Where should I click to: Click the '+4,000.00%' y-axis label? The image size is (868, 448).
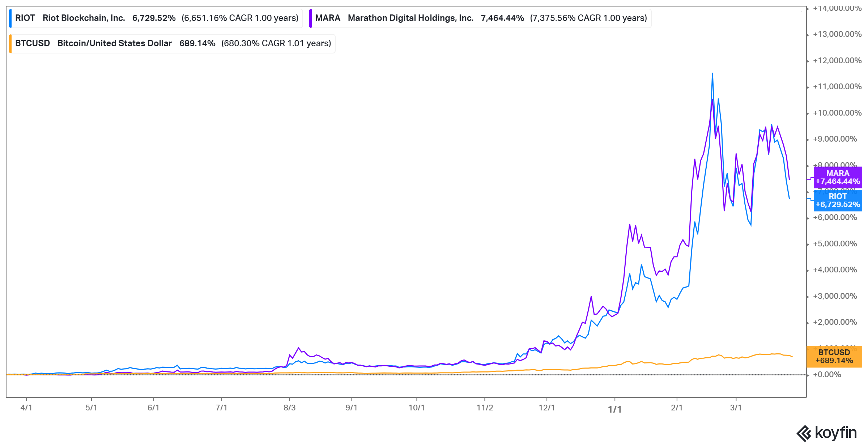click(835, 270)
